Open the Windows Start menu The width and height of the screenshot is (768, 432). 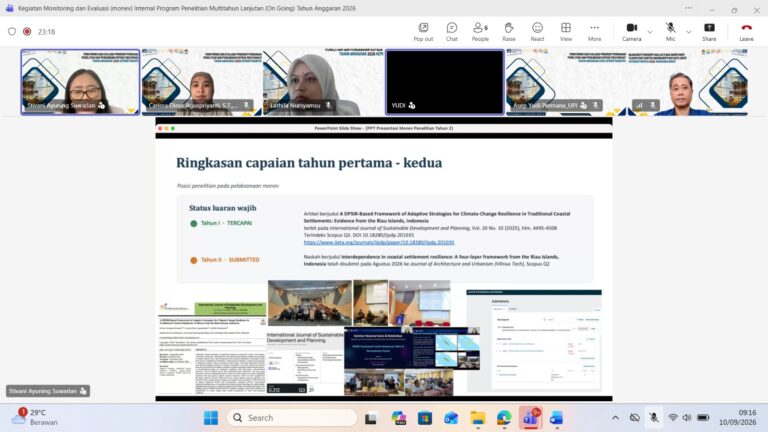point(211,418)
